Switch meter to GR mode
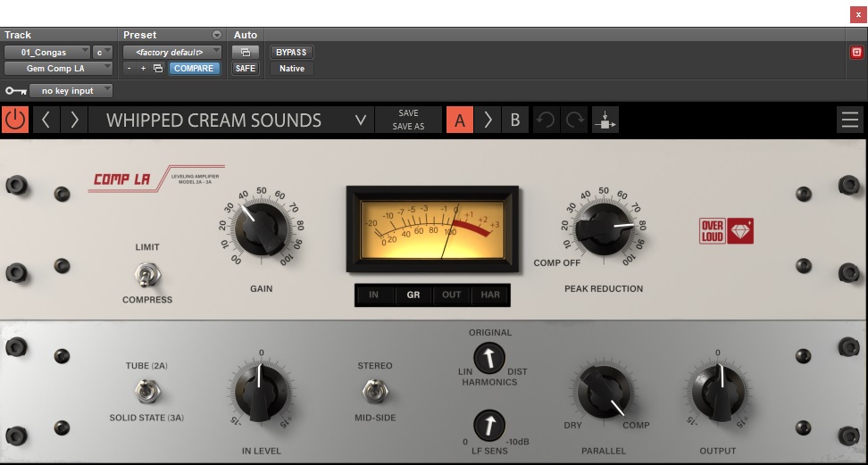Screen dimensions: 868x465 [413, 295]
